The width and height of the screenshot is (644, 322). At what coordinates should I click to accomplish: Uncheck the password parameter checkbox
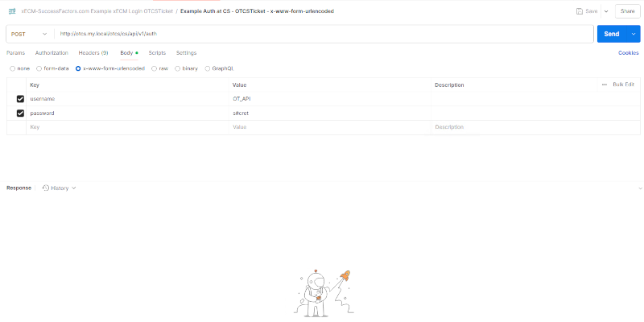point(20,114)
